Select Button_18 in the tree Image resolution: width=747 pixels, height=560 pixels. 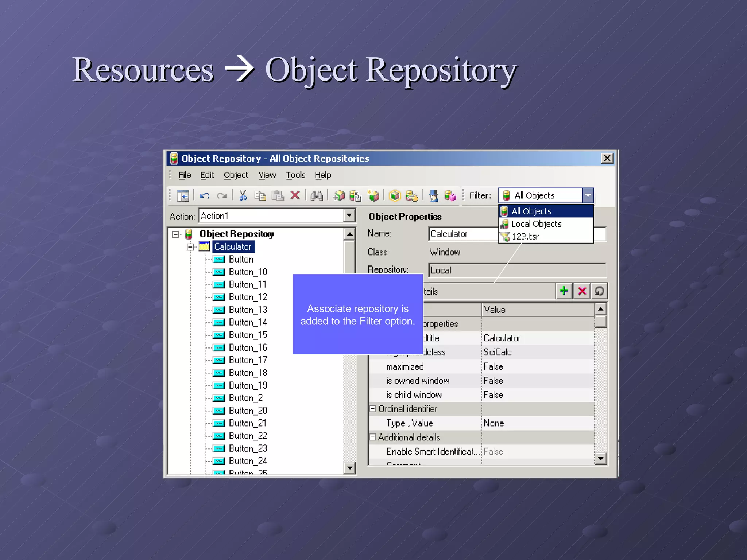[248, 373]
